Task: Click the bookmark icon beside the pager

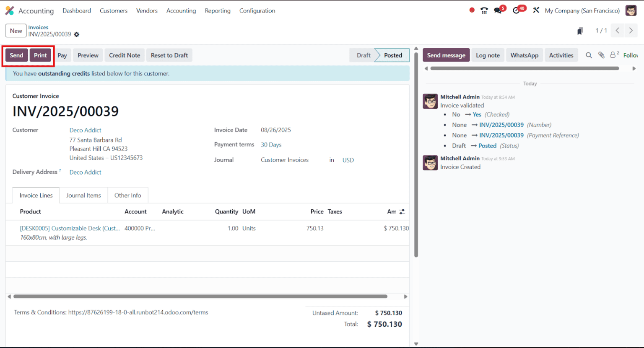Action: click(x=580, y=31)
